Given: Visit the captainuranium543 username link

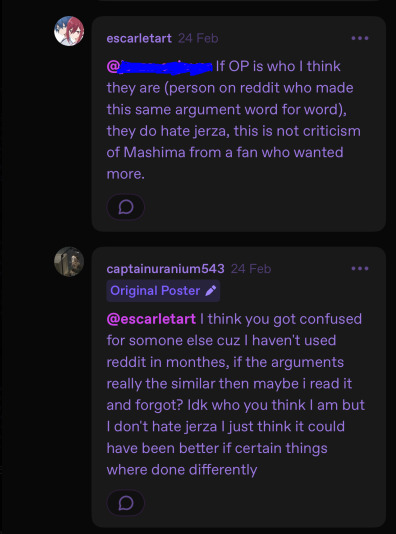Looking at the screenshot, I should coord(165,269).
